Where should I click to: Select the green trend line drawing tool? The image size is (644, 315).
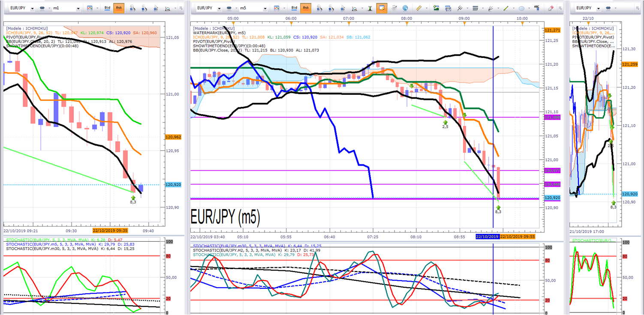(x=506, y=8)
